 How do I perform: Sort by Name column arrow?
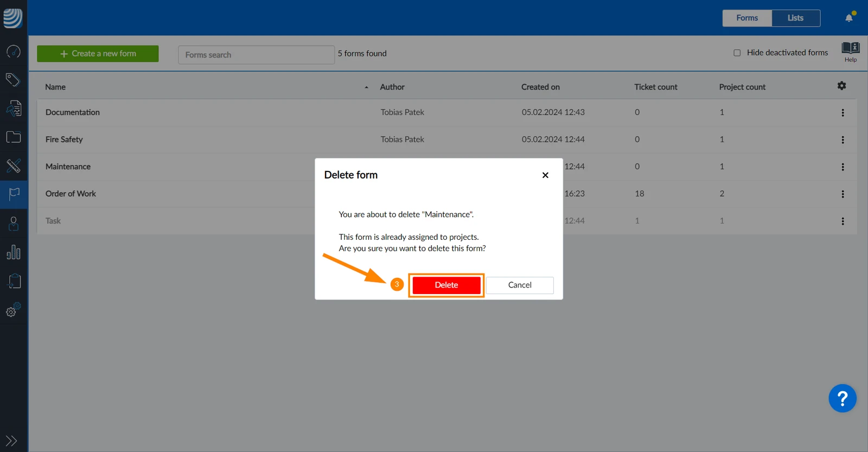[367, 87]
